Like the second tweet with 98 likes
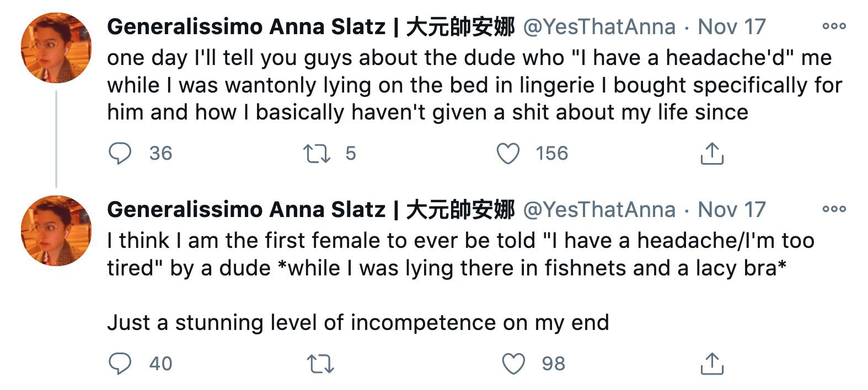The height and width of the screenshot is (390, 868). 513,364
